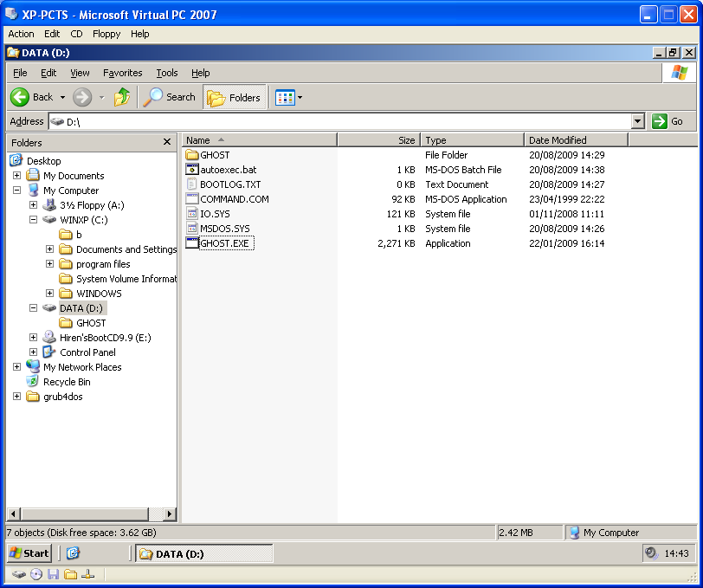Image resolution: width=703 pixels, height=588 pixels.
Task: Close the Folders pane
Action: tap(167, 142)
